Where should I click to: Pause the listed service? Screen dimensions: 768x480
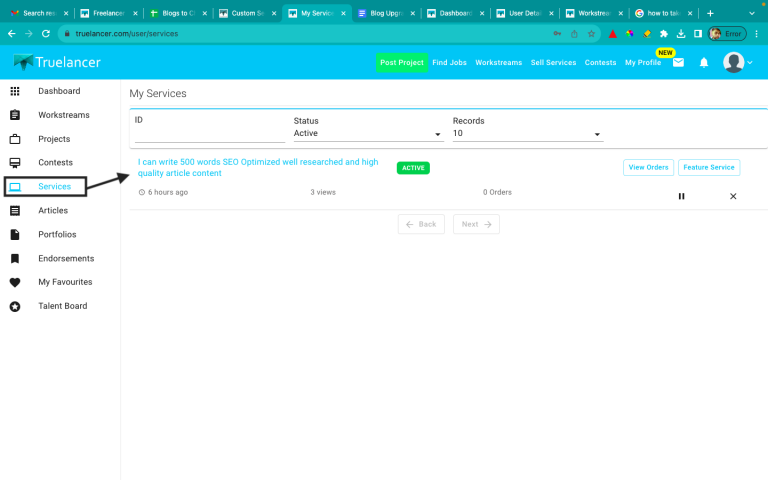coord(682,196)
